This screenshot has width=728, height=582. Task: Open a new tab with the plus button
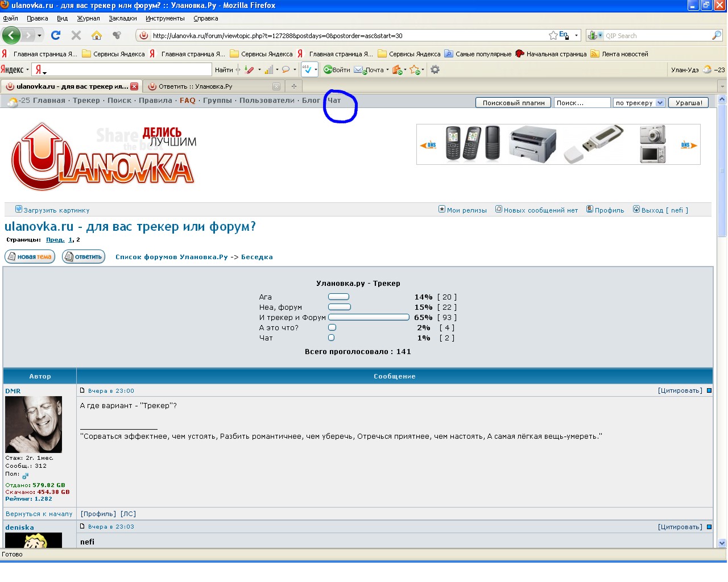click(x=294, y=86)
